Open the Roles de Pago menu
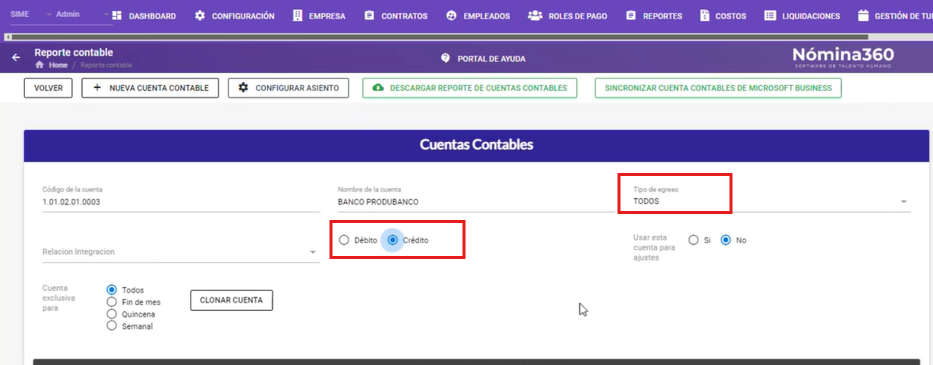This screenshot has height=365, width=933. [568, 16]
